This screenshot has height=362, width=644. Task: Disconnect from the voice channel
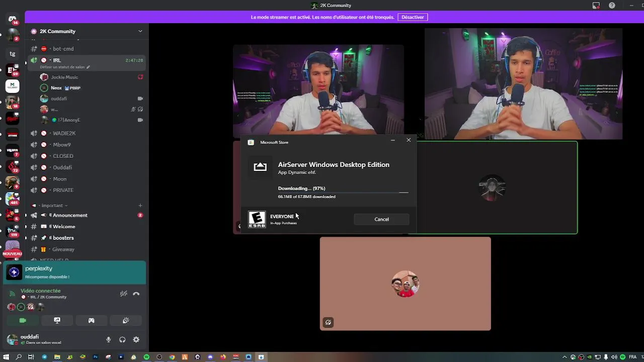[136, 294]
